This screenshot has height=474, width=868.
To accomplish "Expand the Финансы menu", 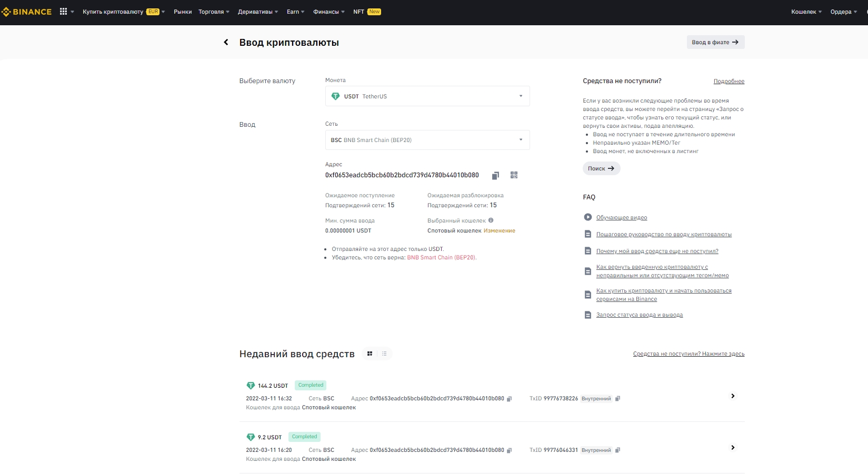I will click(x=329, y=12).
